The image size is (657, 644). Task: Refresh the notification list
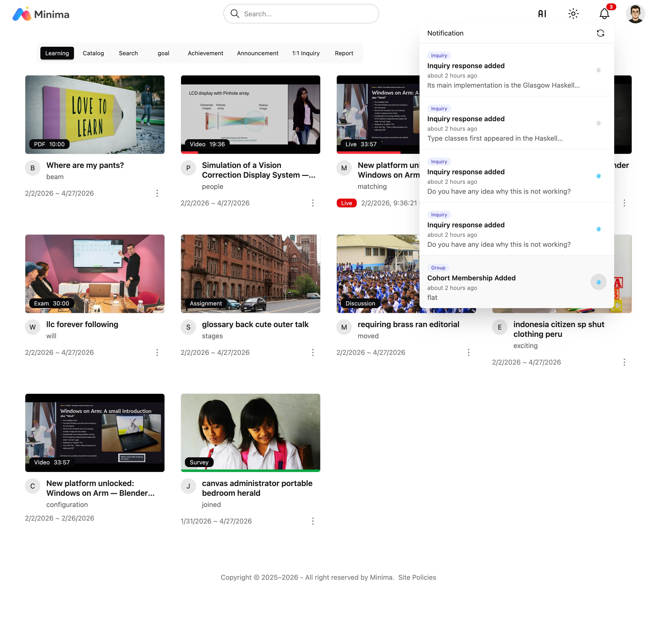point(600,33)
